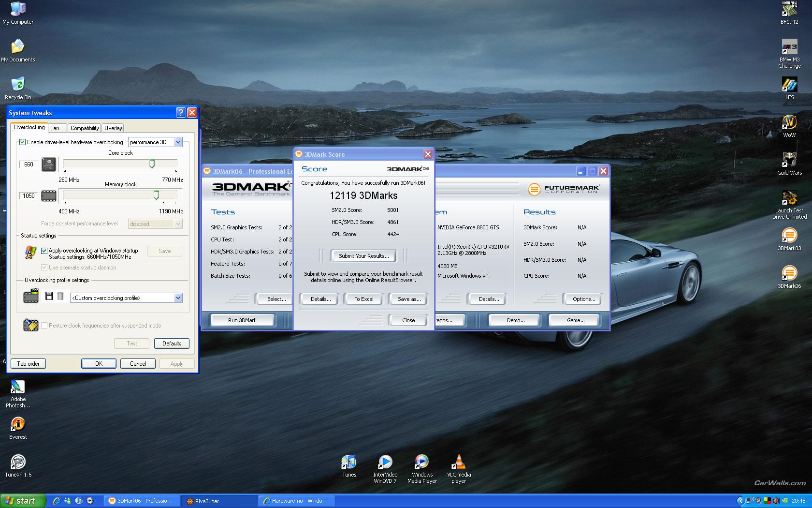Screen dimensions: 812x508
Task: Click save profile floppy disk icon
Action: (49, 296)
